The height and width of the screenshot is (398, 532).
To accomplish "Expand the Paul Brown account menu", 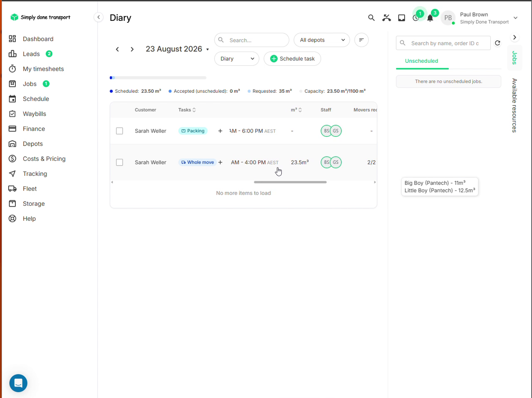I will 515,18.
